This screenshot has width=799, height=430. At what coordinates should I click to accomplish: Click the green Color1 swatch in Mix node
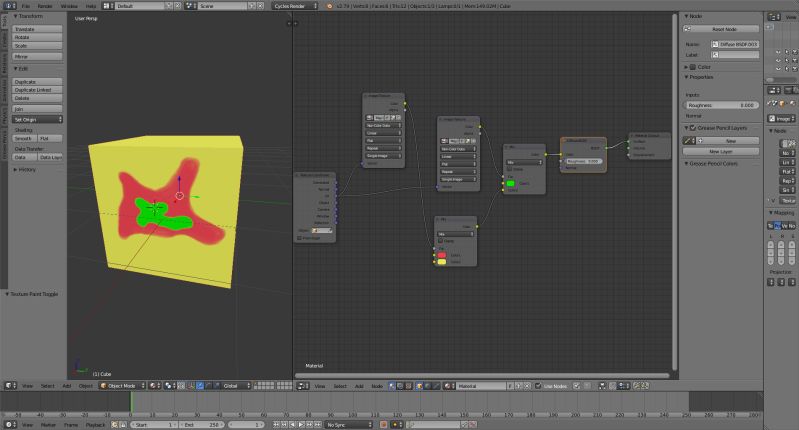click(511, 183)
